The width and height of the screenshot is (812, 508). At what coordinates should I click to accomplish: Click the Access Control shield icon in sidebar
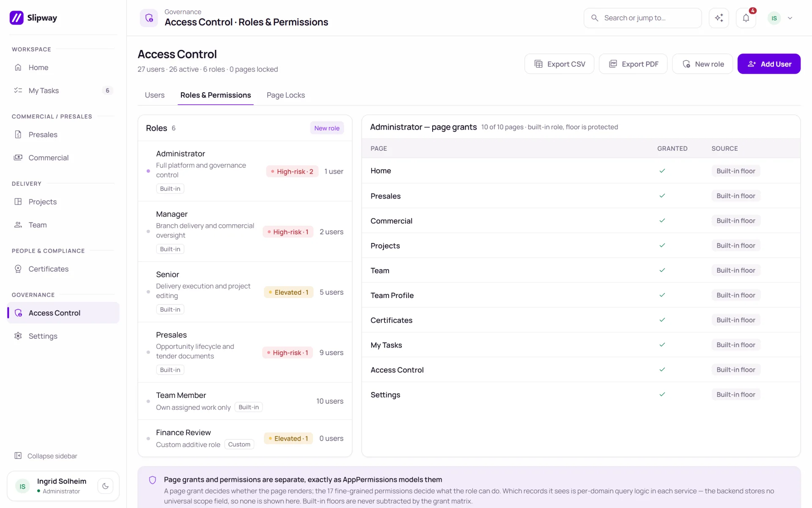[18, 313]
